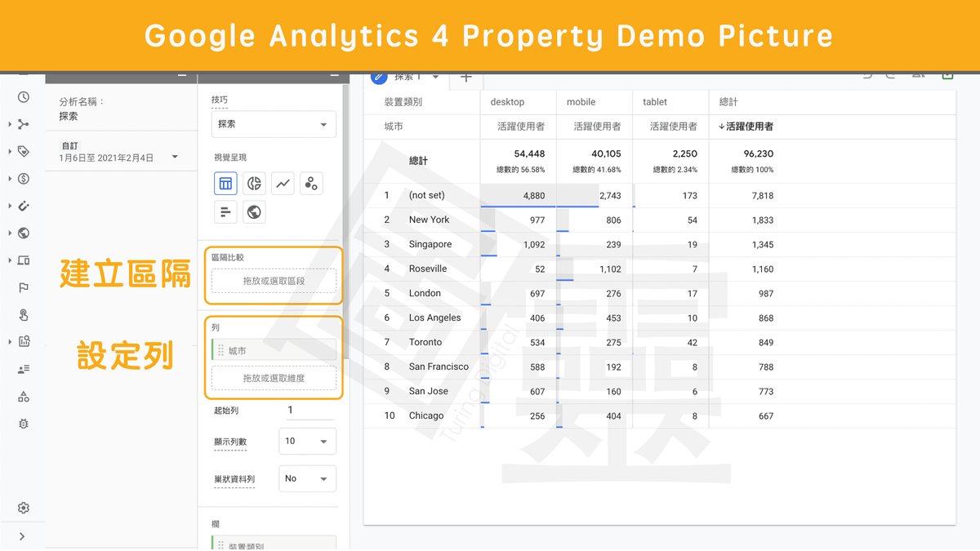This screenshot has width=980, height=551.
Task: Select the San Francisco row
Action: (x=659, y=367)
